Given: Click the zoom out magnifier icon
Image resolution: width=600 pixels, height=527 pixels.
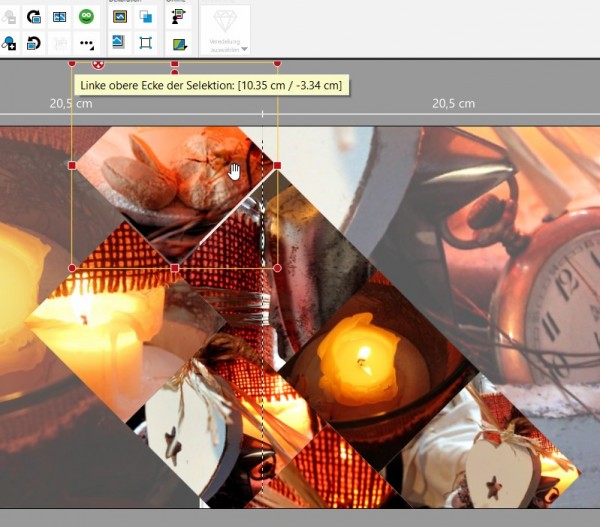Looking at the screenshot, I should [8, 17].
